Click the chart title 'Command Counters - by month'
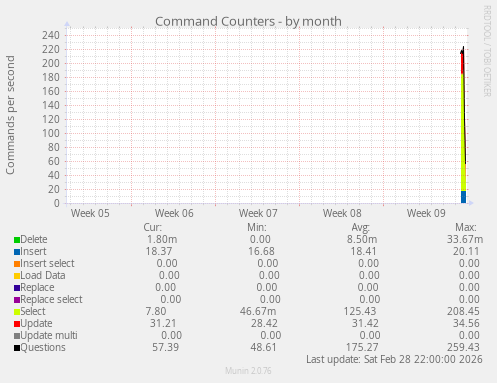This screenshot has height=383, width=497. [248, 22]
